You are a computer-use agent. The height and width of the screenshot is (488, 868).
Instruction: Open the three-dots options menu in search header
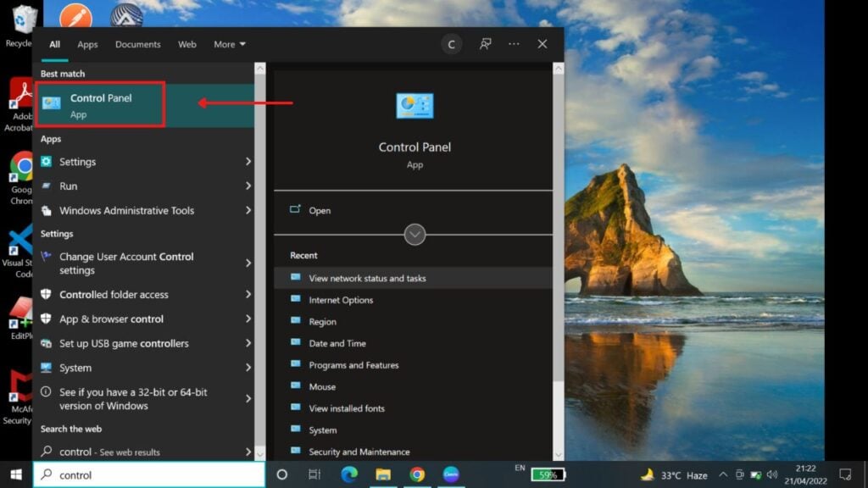514,44
